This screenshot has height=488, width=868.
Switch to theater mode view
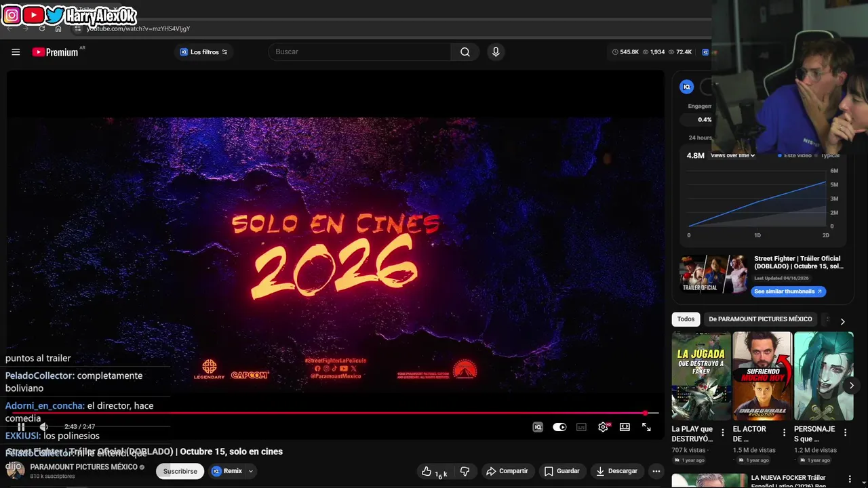625,427
